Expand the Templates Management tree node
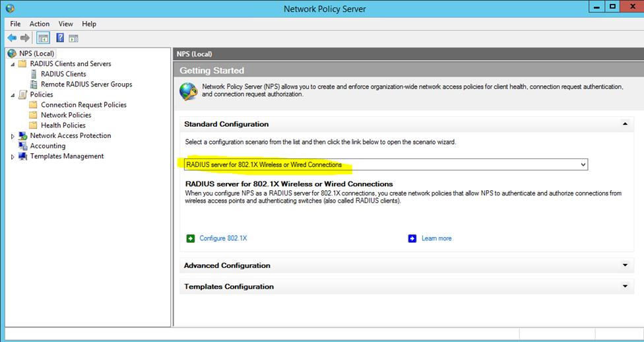 click(13, 156)
